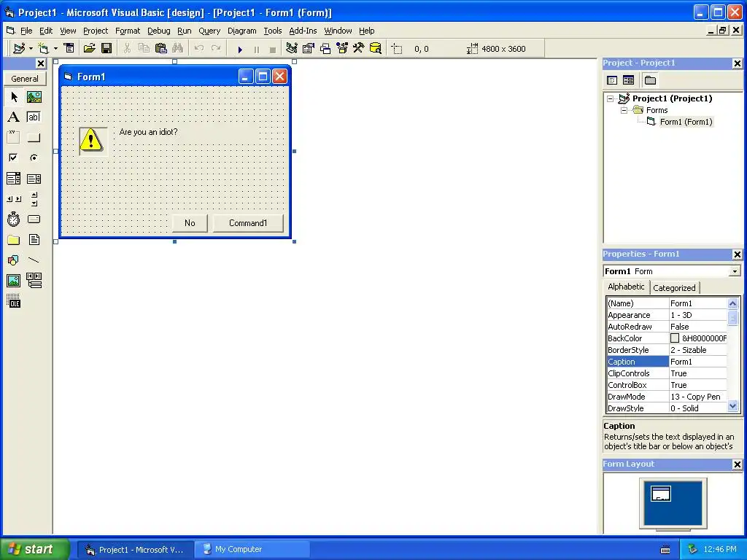Viewport: 747px width, 560px height.
Task: Click the No button on Form1
Action: tap(190, 223)
